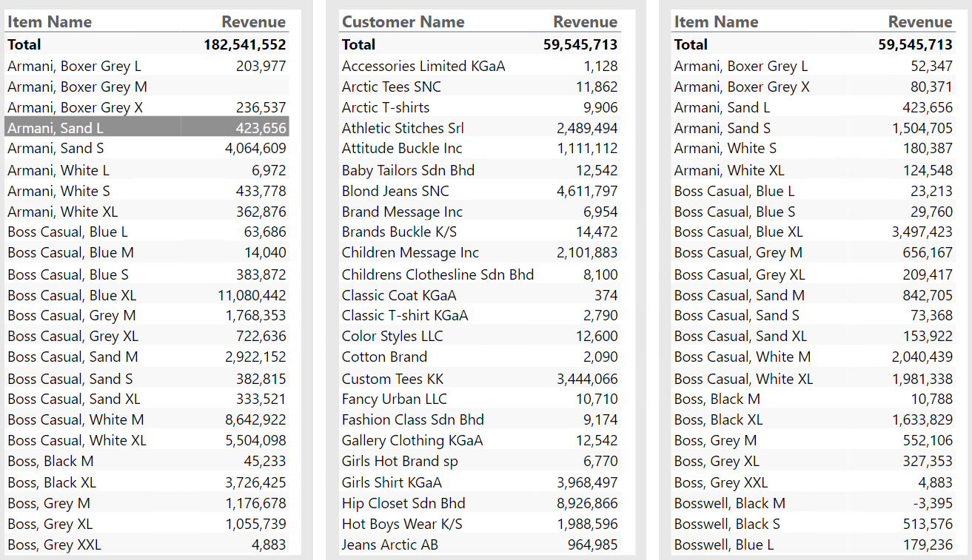The height and width of the screenshot is (560, 972).
Task: Select the Hot Boys Wear K/S customer
Action: [x=402, y=524]
